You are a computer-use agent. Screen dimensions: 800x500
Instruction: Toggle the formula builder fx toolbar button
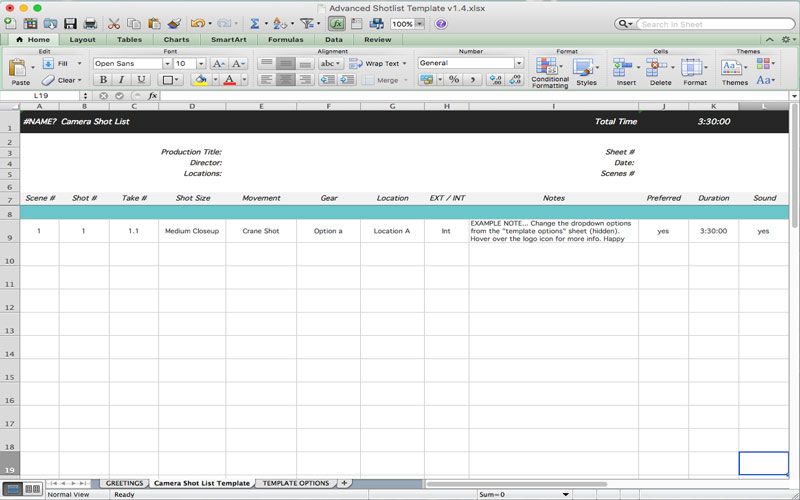click(x=336, y=23)
